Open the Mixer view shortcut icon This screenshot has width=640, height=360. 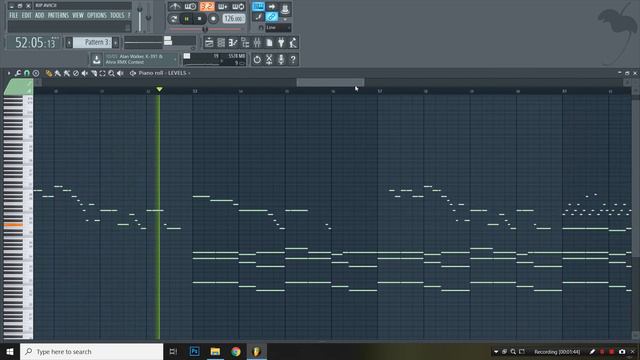coord(257,42)
